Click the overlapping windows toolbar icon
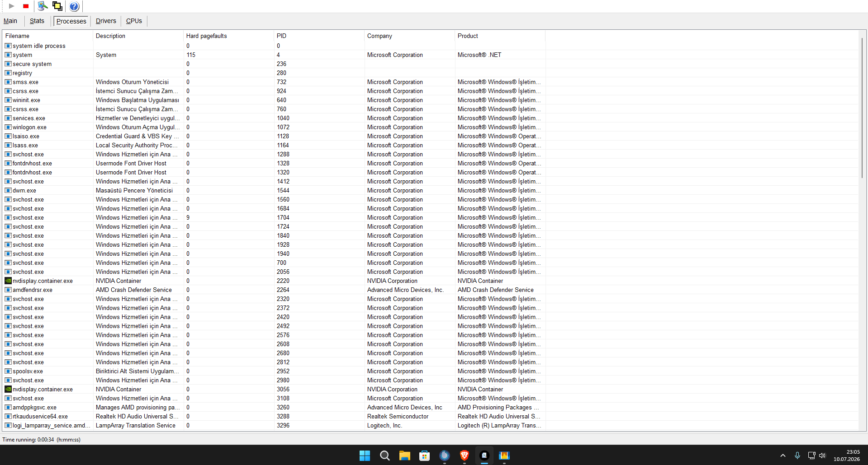 57,6
